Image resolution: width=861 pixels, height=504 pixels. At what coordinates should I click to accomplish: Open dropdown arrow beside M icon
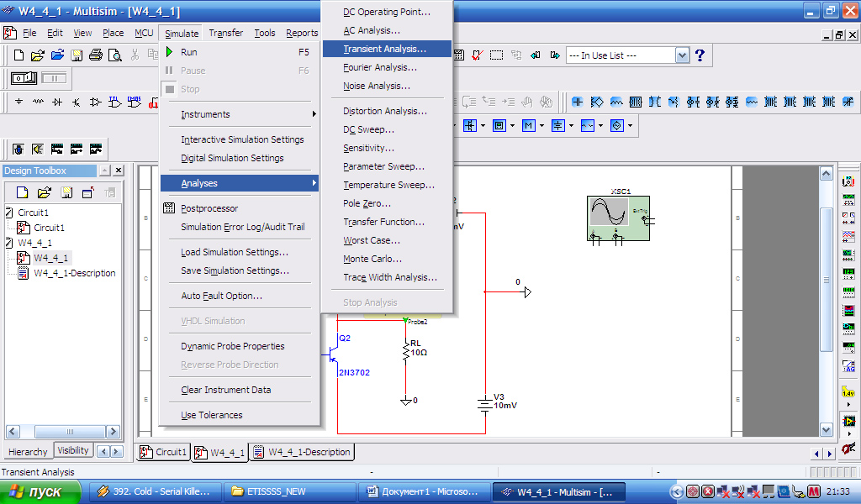click(x=542, y=126)
